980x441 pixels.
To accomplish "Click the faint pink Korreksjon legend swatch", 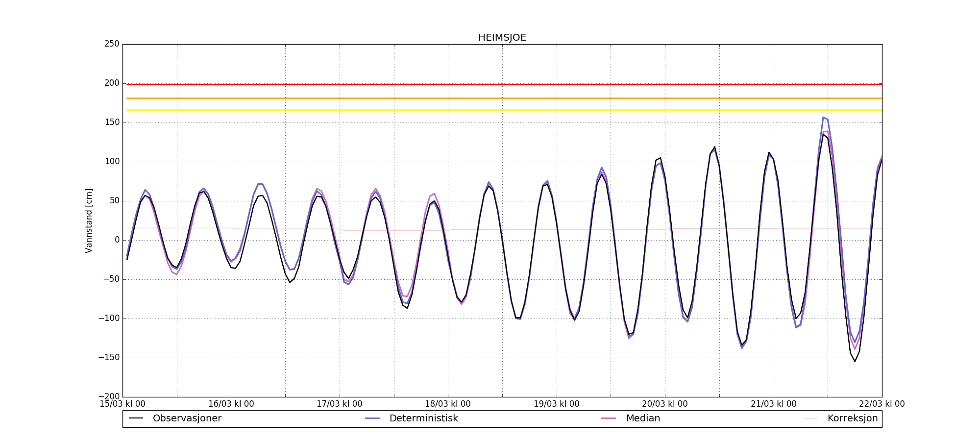I will click(x=810, y=418).
